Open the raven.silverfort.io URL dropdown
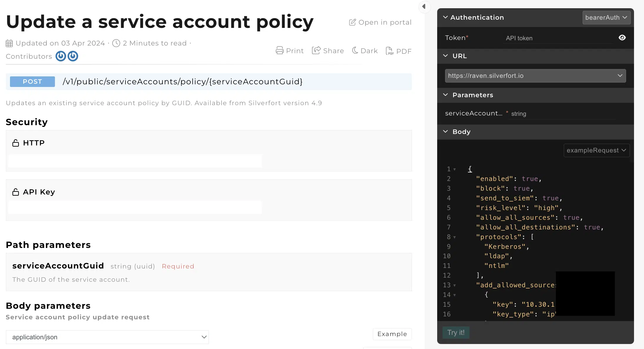 point(535,76)
